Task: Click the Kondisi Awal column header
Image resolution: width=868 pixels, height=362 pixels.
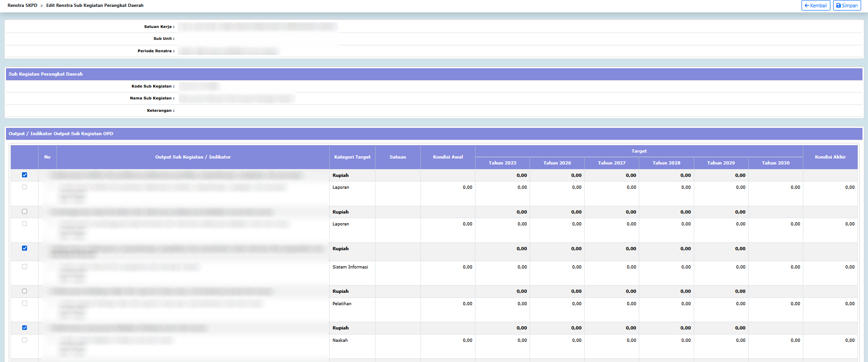Action: coord(448,157)
